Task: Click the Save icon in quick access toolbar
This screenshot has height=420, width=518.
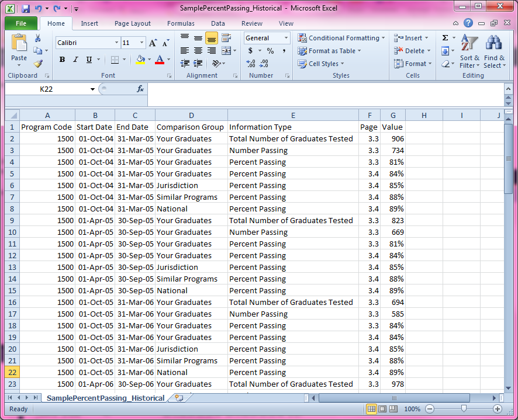Action: point(26,9)
